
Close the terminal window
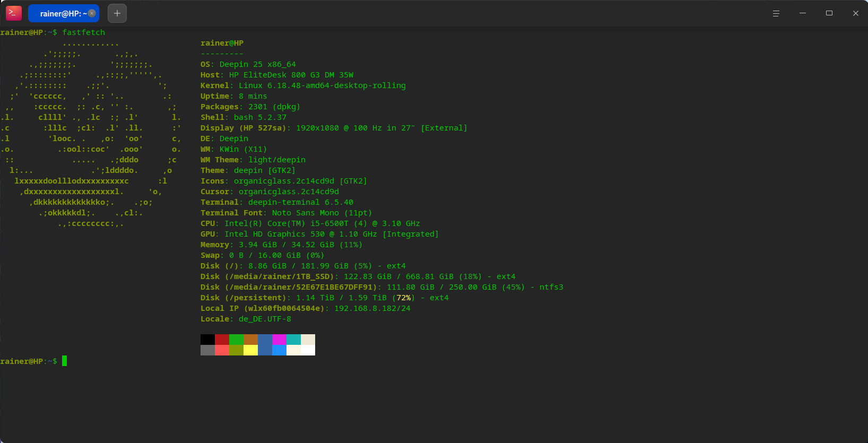click(856, 13)
